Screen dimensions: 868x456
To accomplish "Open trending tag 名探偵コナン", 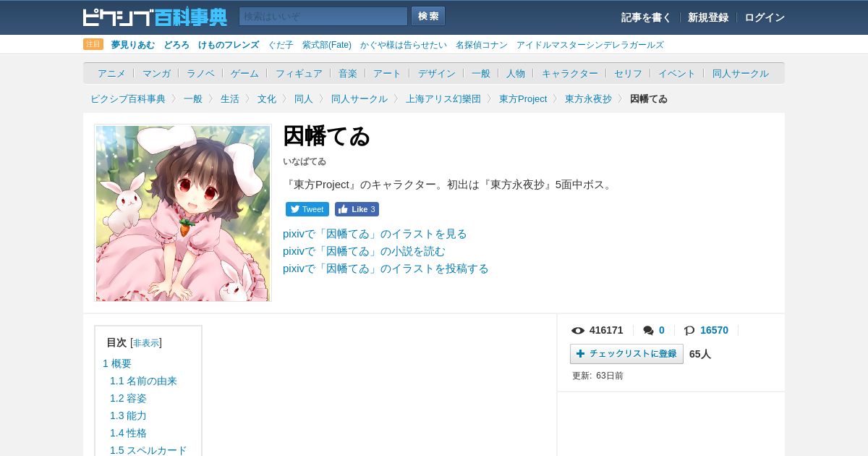I will coord(482,45).
